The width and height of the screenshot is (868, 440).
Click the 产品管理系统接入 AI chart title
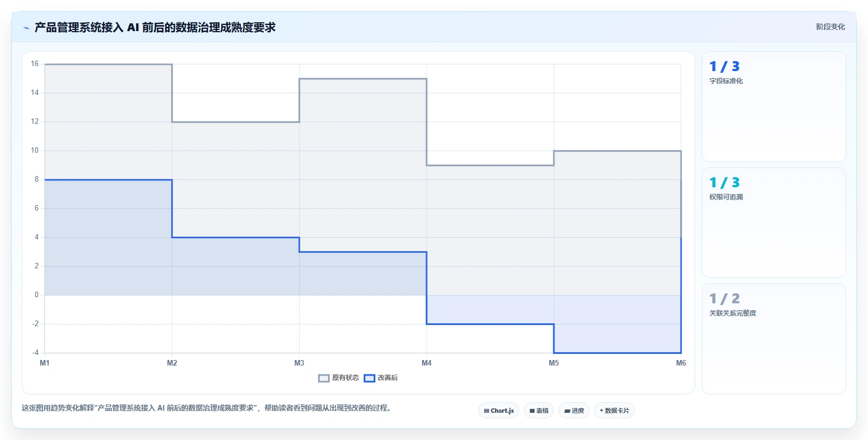[155, 27]
